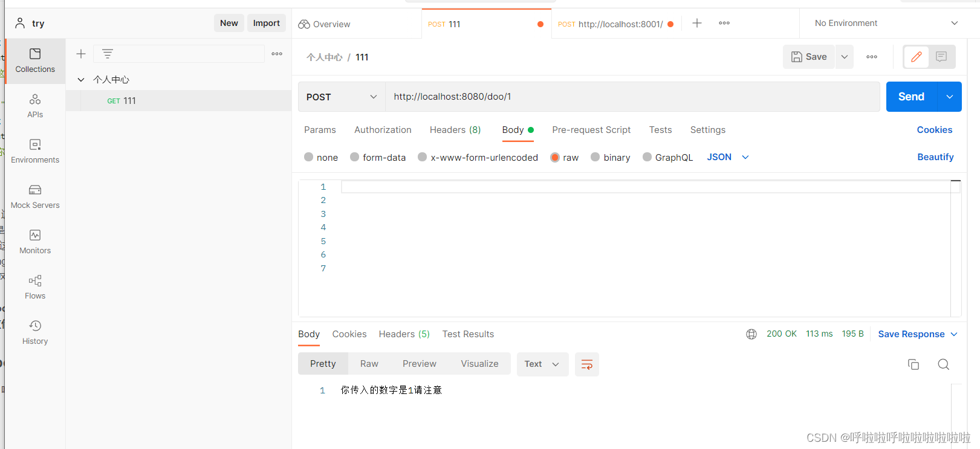Open the collections panel more options menu
Image resolution: width=980 pixels, height=449 pixels.
(277, 54)
